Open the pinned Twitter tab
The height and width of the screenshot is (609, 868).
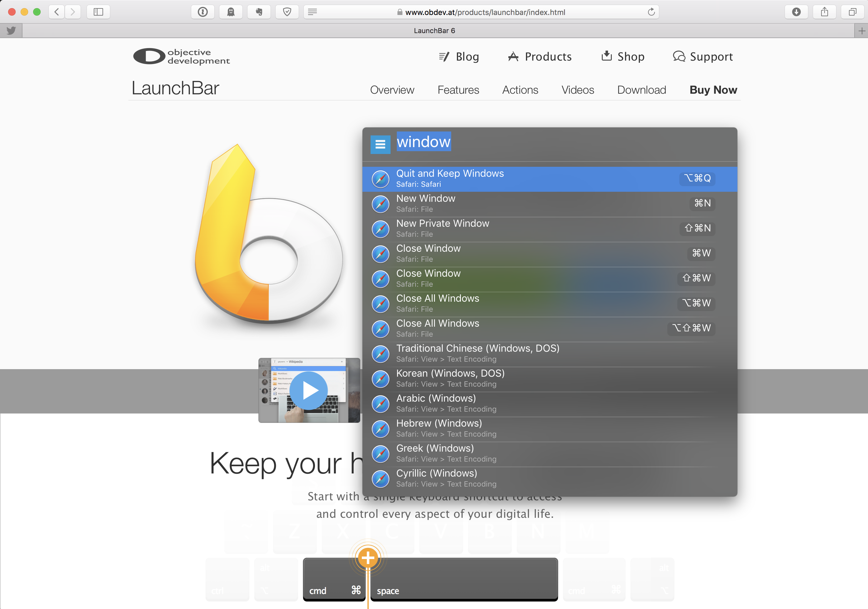[11, 31]
